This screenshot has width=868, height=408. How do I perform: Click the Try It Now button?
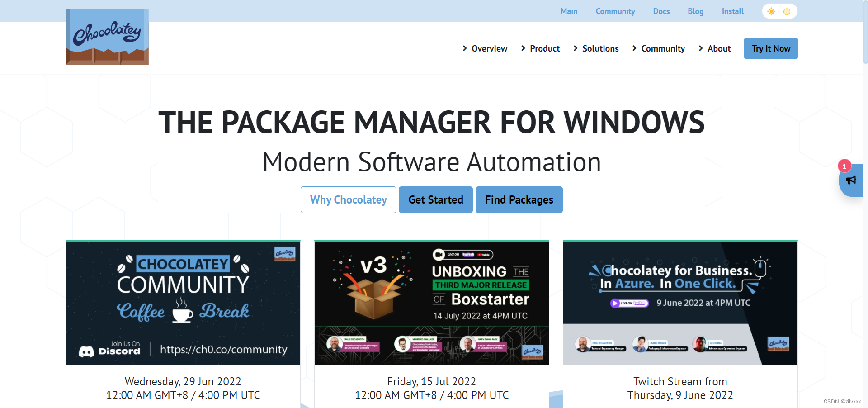click(x=771, y=48)
